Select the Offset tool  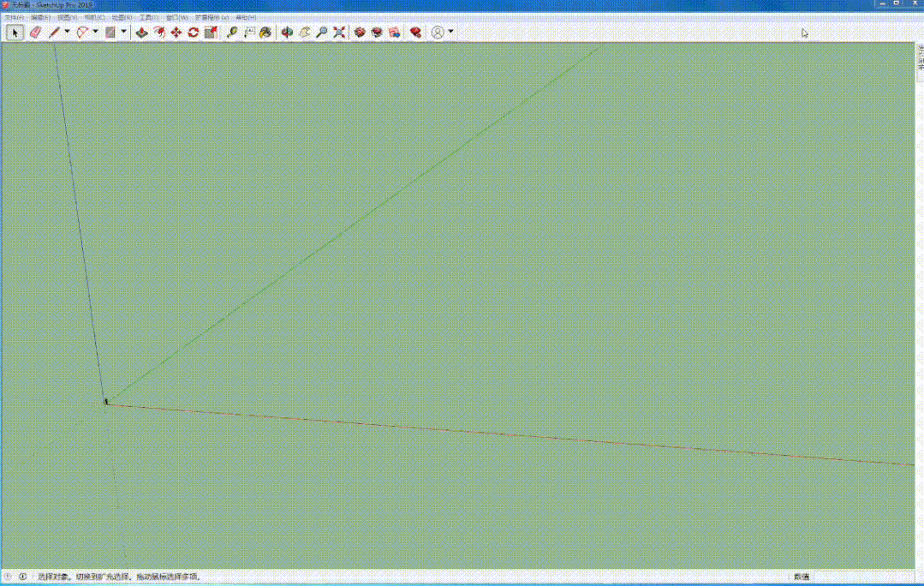pyautogui.click(x=159, y=33)
